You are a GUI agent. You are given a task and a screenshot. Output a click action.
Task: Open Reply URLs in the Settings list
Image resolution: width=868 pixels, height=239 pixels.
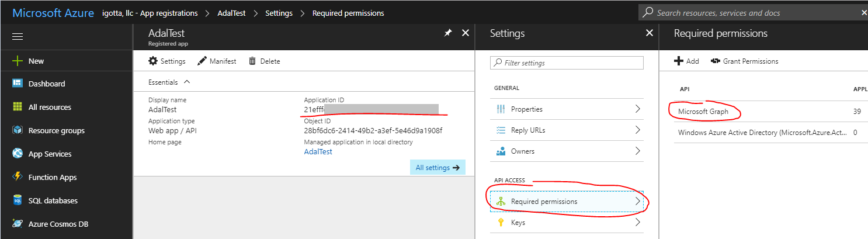tap(567, 130)
